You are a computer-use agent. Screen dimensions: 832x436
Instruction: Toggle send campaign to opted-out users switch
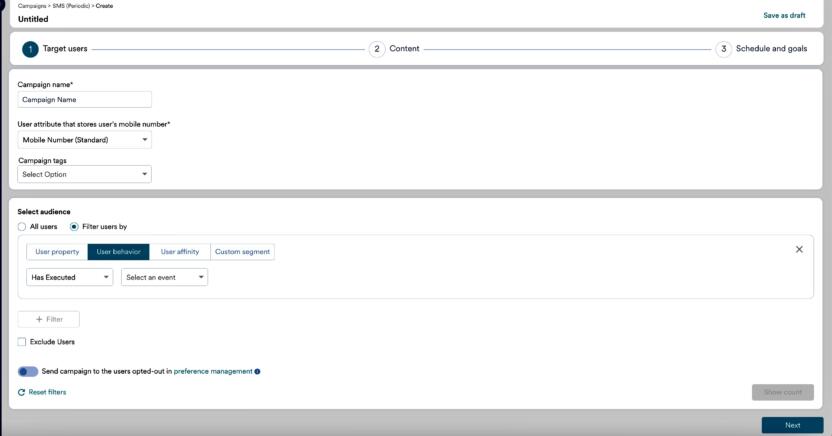[28, 371]
